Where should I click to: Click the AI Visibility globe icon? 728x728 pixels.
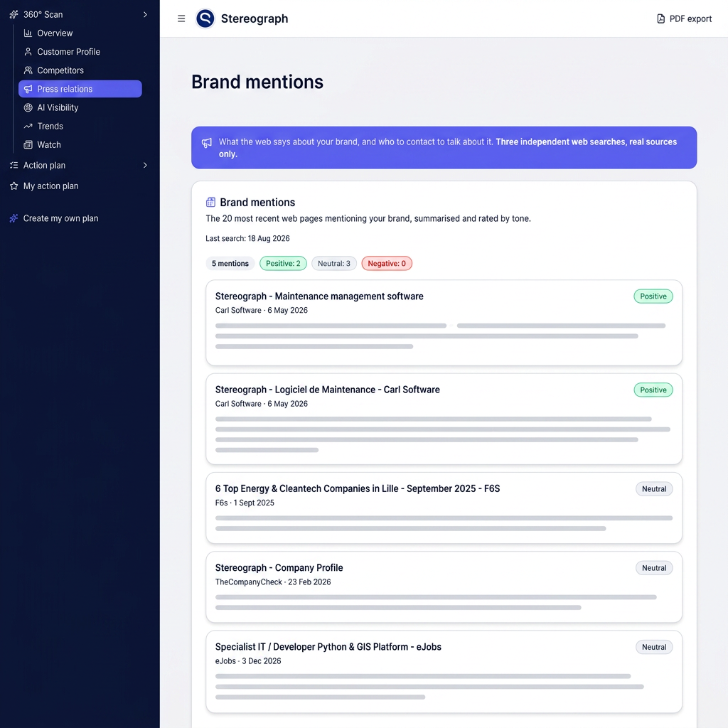(28, 107)
